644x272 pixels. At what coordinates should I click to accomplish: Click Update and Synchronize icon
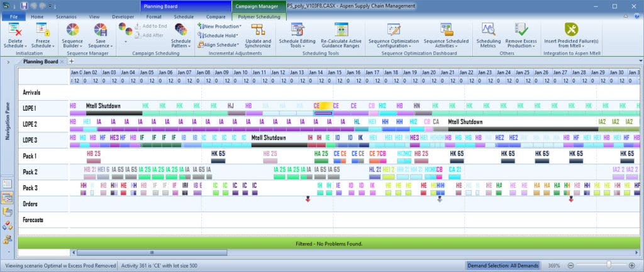point(258,30)
